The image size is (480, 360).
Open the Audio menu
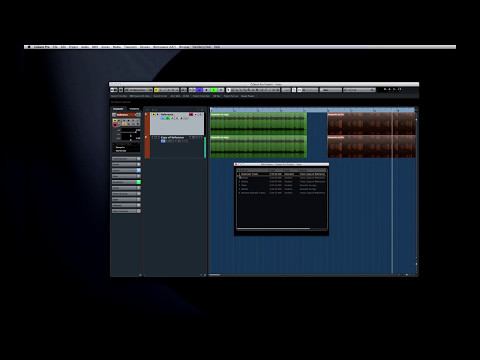point(85,47)
